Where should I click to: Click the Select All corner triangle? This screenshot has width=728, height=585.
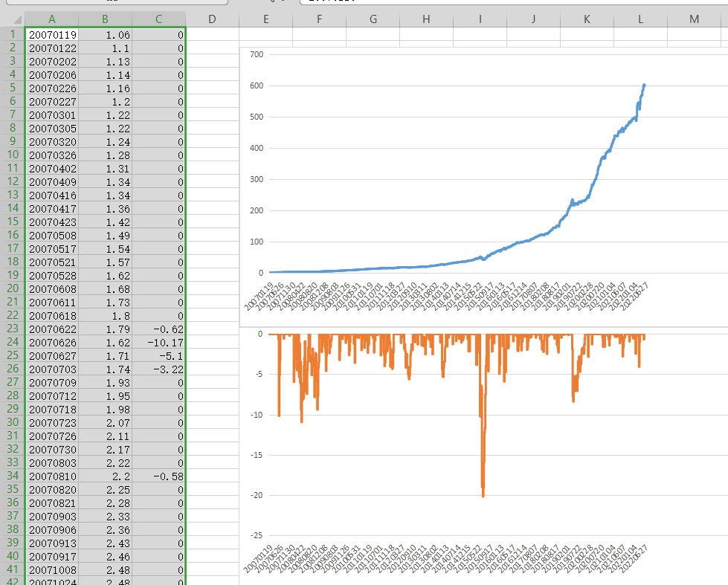pos(12,19)
